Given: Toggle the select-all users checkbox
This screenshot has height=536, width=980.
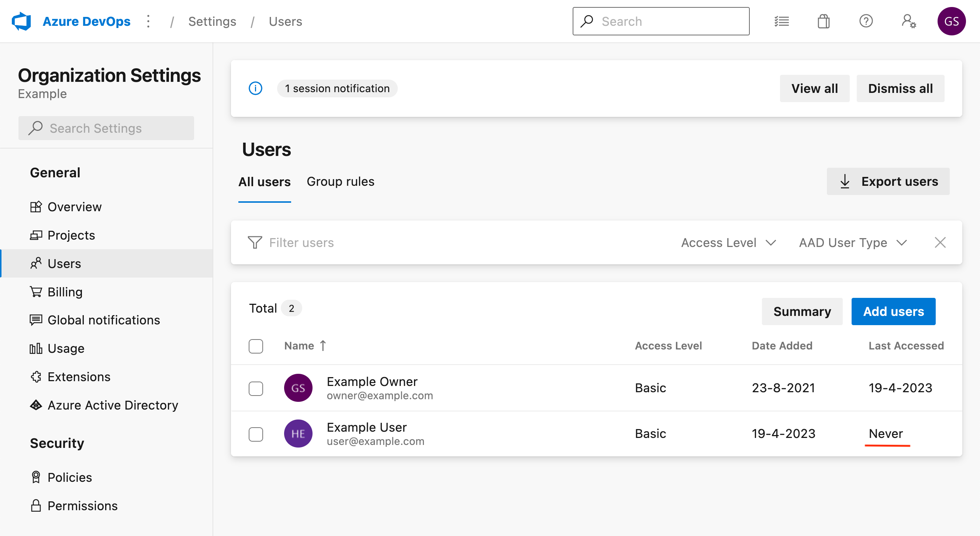Looking at the screenshot, I should 256,346.
